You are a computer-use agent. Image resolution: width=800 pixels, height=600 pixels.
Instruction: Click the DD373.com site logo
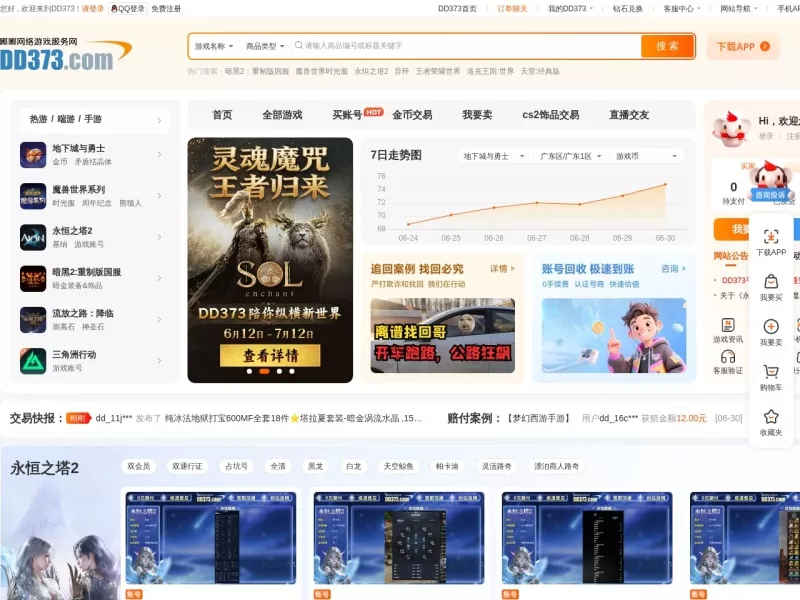tap(65, 55)
